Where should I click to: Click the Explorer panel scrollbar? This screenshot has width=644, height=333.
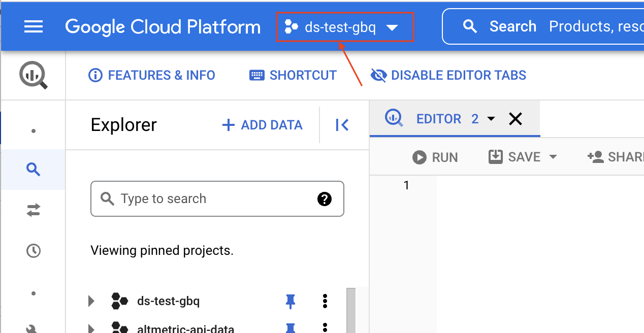click(351, 310)
